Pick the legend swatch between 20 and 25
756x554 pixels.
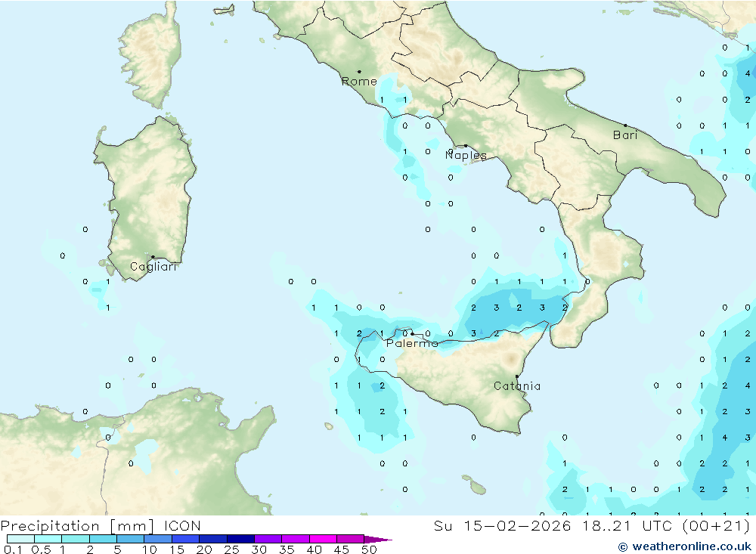pos(213,539)
